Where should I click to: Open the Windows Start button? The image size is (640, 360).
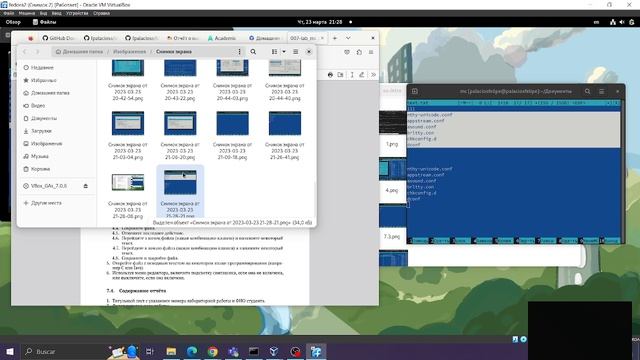10,351
